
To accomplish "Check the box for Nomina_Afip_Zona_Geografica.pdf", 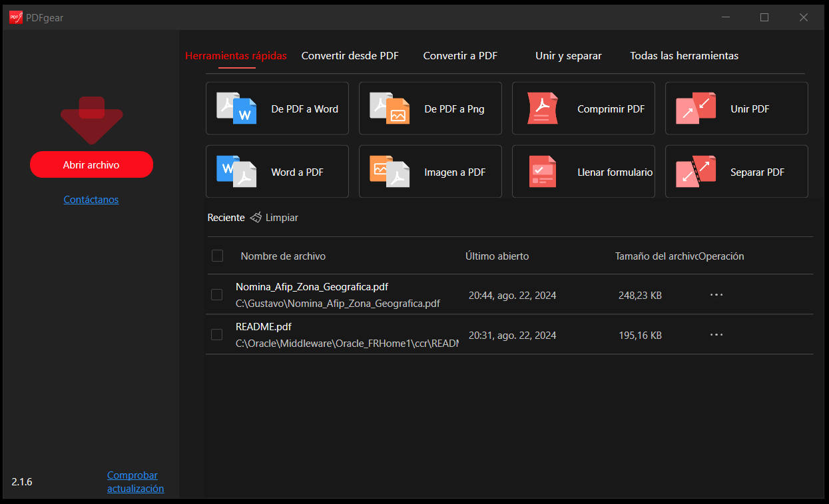I will pyautogui.click(x=216, y=294).
